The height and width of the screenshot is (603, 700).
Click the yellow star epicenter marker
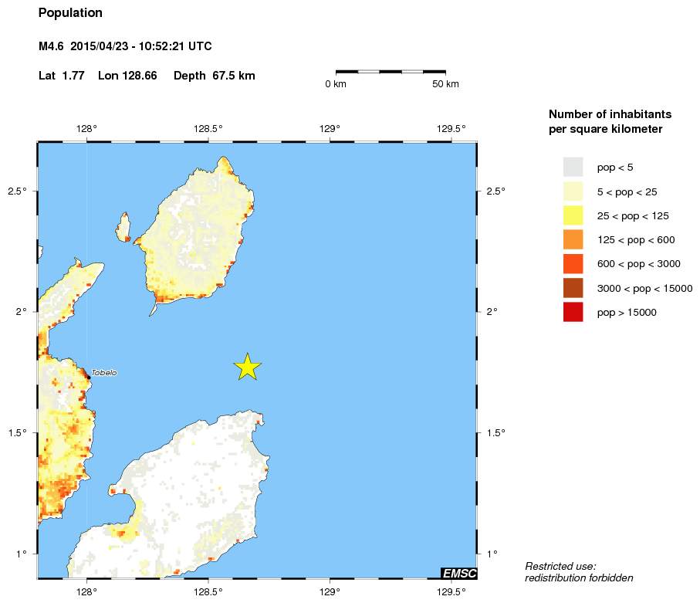click(247, 368)
